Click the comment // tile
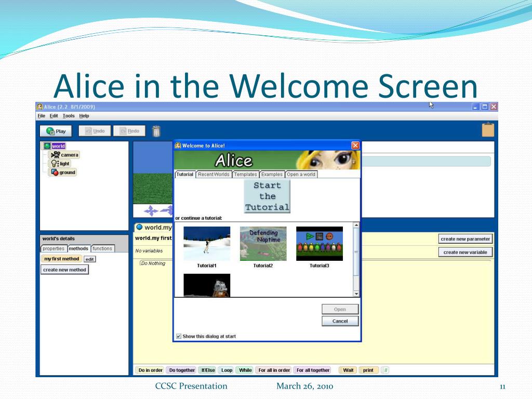This screenshot has height=399, width=532. (385, 370)
